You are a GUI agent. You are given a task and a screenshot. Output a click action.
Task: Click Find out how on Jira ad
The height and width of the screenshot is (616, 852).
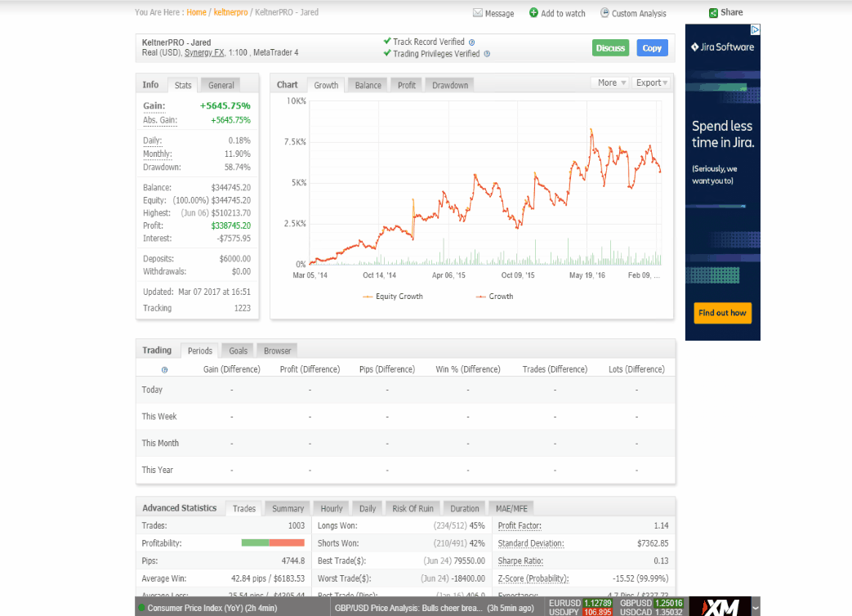click(x=722, y=313)
